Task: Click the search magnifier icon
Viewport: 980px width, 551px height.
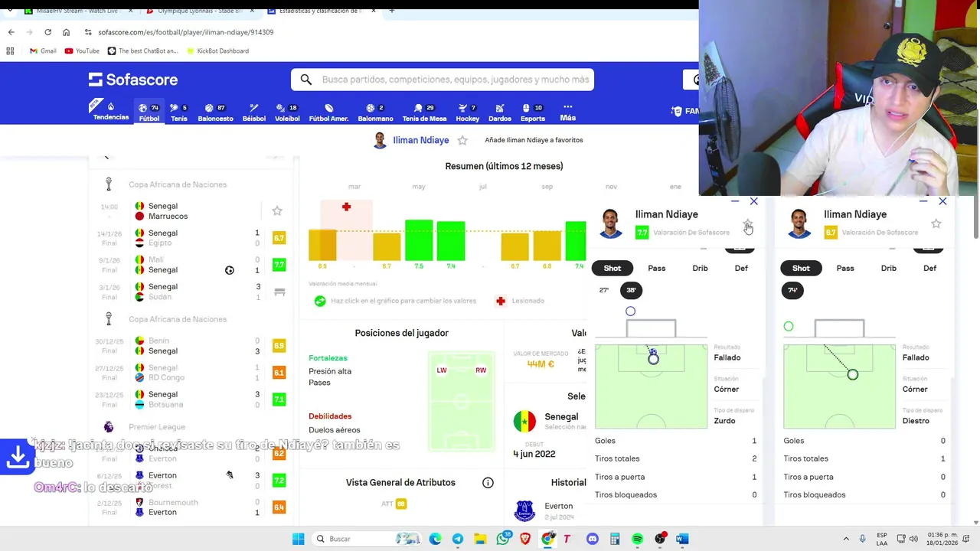Action: (x=305, y=80)
